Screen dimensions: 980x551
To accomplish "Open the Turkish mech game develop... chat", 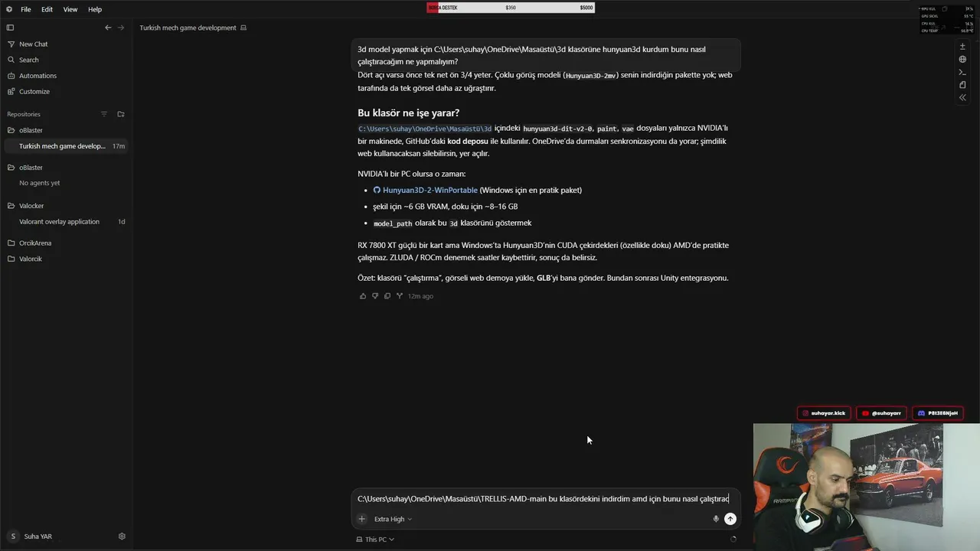I will click(x=66, y=146).
